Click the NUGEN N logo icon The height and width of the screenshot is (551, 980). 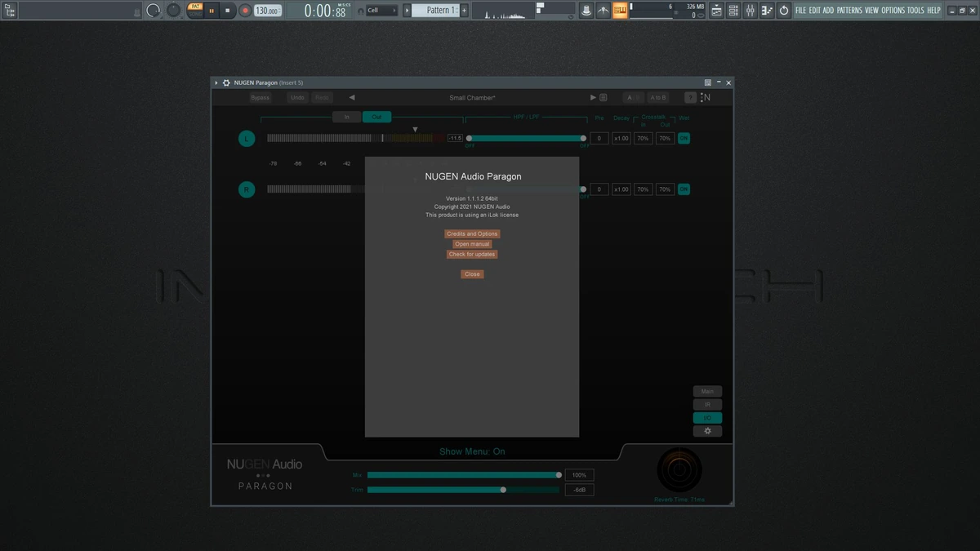[x=706, y=98]
